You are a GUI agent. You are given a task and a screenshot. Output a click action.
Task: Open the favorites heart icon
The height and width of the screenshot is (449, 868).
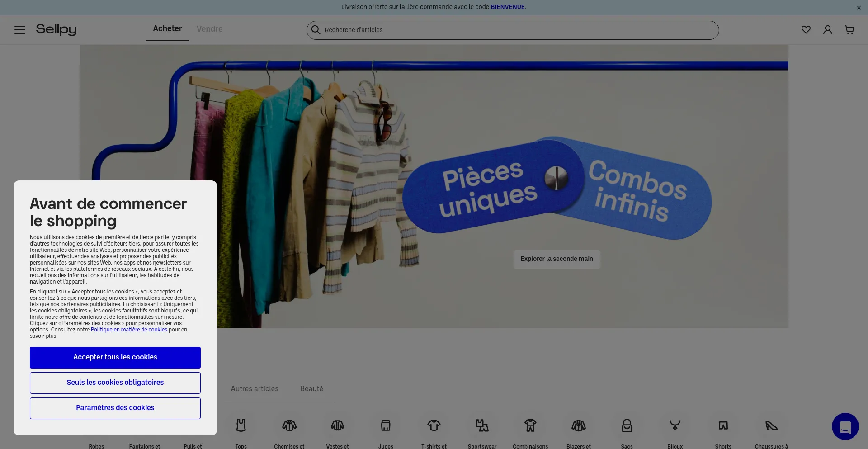click(806, 30)
